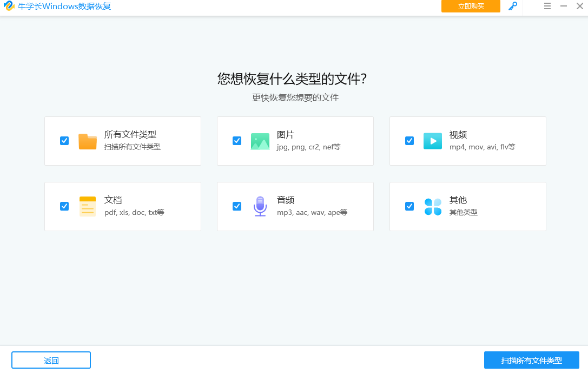This screenshot has width=588, height=373.
Task: Click the orange folder icon for 所有文件类型
Action: (87, 141)
